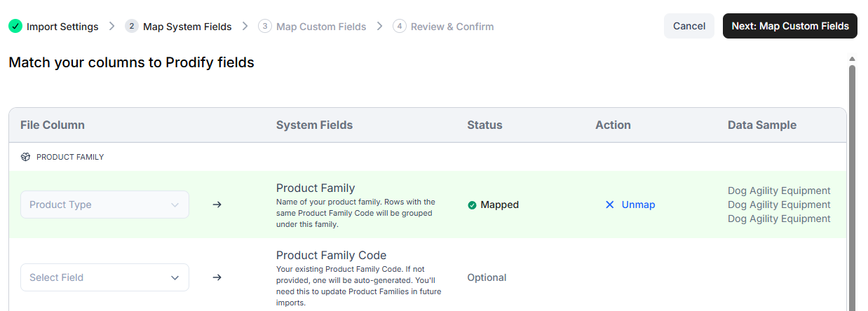Click the step 3 circle icon
The width and height of the screenshot is (868, 311).
coord(265,26)
